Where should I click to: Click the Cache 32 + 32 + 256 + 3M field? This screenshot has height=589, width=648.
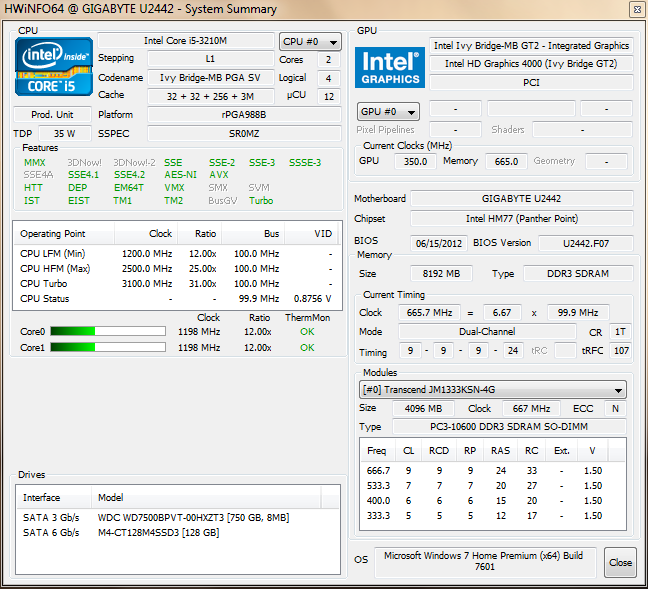[x=210, y=96]
